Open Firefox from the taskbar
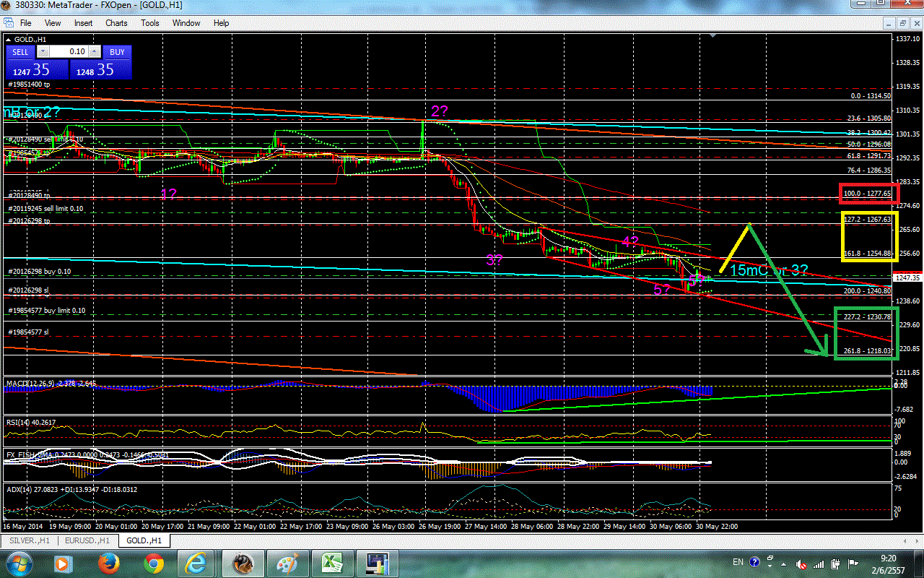 click(108, 562)
